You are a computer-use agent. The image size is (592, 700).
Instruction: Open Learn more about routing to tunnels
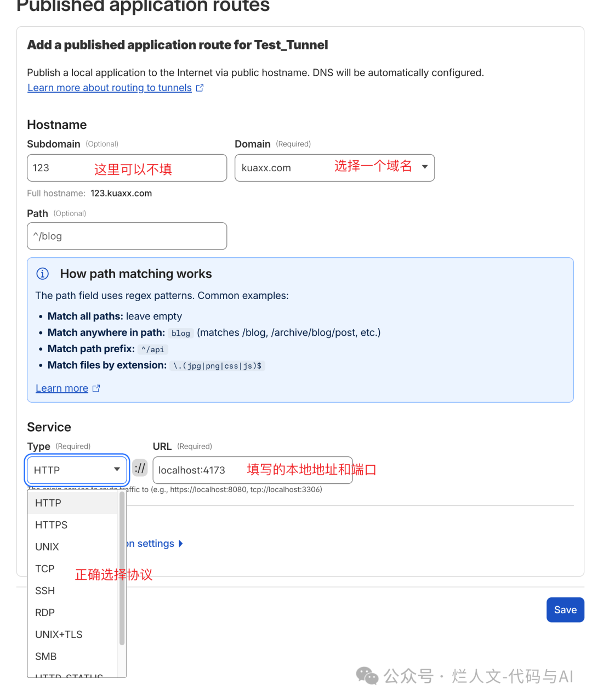coord(110,88)
